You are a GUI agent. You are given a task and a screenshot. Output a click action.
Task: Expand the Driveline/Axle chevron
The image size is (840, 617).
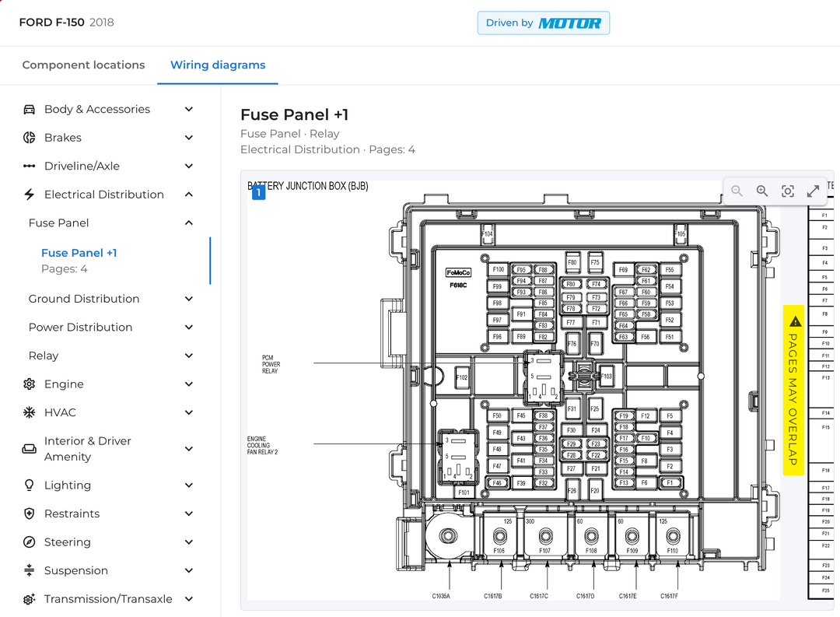pos(188,167)
